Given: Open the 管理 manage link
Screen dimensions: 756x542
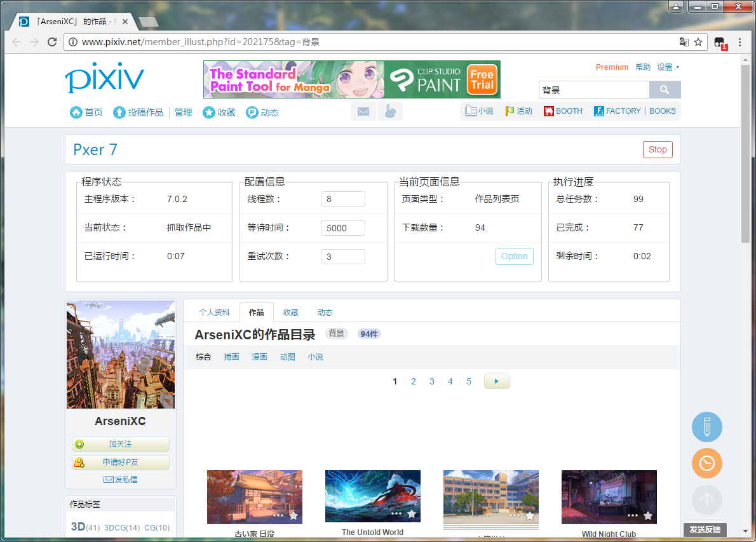Looking at the screenshot, I should pyautogui.click(x=183, y=112).
